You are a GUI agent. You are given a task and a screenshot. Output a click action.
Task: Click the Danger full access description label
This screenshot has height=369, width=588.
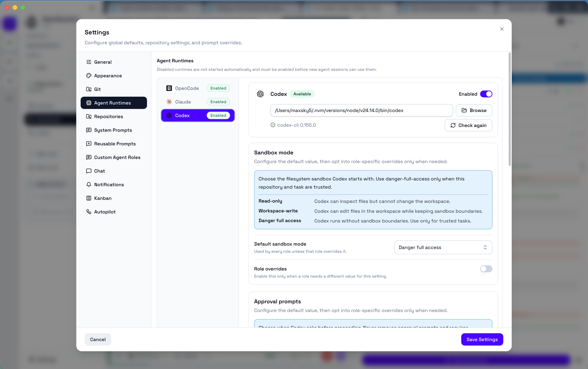tap(280, 221)
